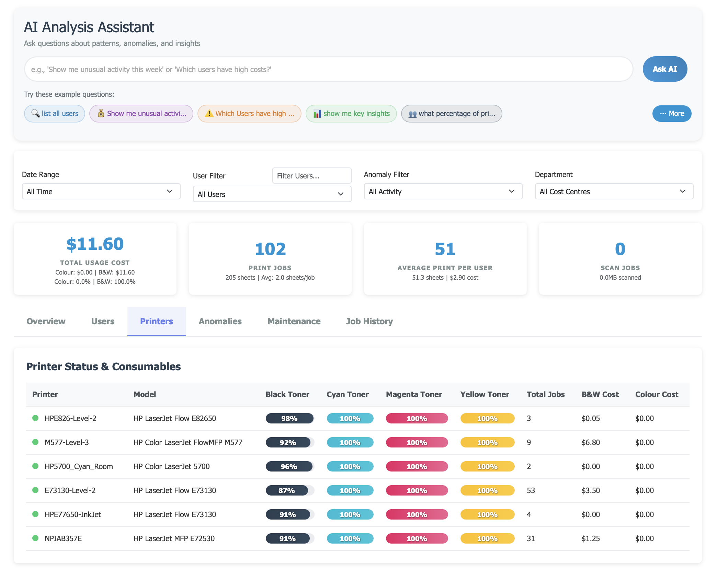
Task: Click money bag icon on unusual activity chip
Action: (x=101, y=113)
